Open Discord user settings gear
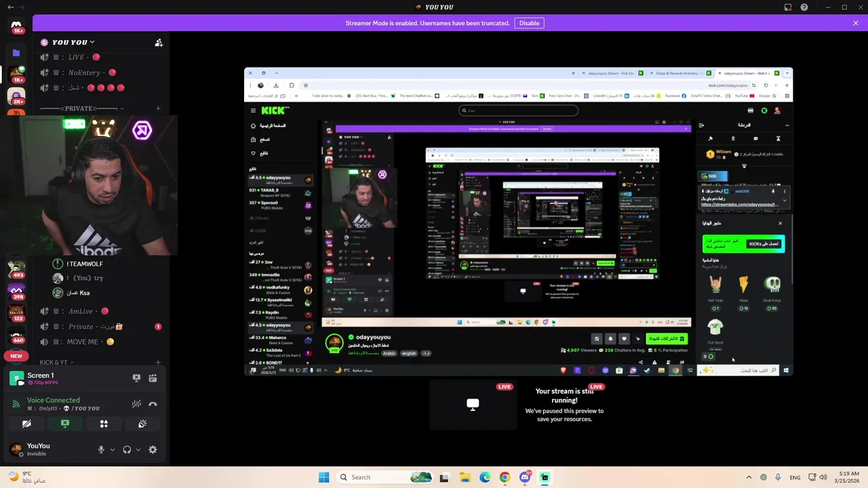This screenshot has height=488, width=868. pyautogui.click(x=153, y=449)
